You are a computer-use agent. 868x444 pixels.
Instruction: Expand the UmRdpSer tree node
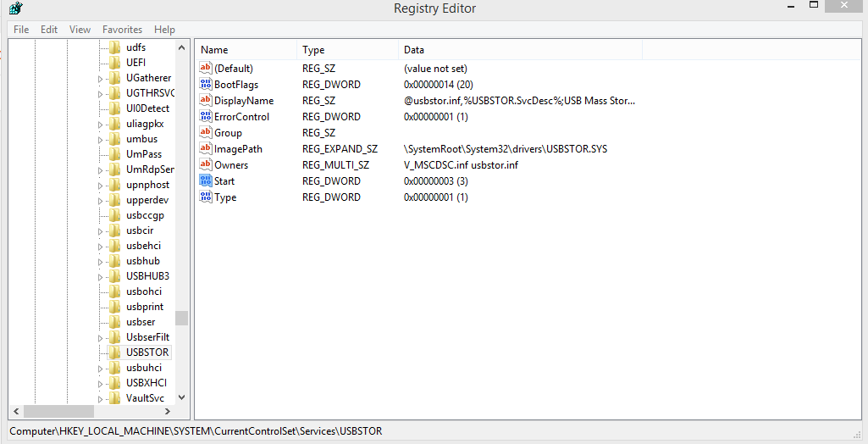pyautogui.click(x=100, y=170)
